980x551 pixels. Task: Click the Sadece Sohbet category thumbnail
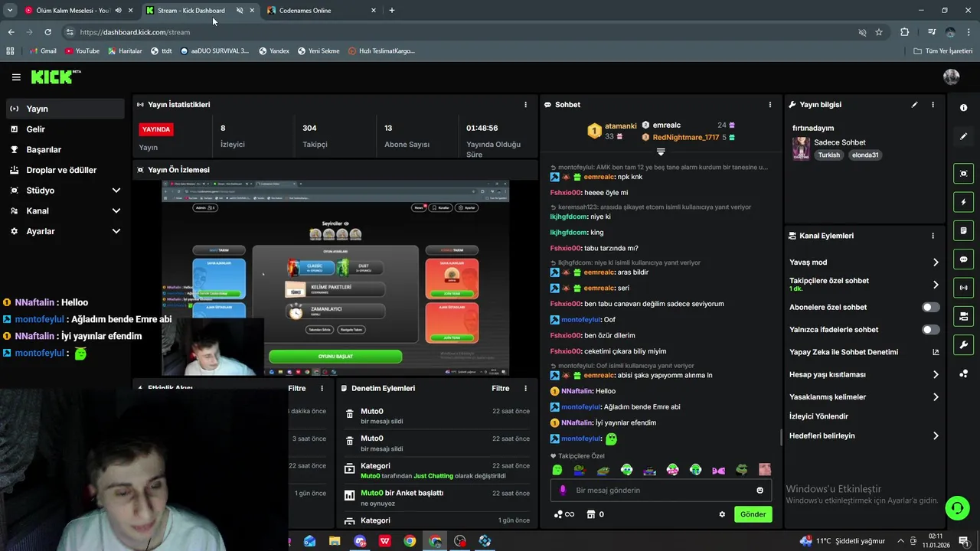tap(801, 148)
